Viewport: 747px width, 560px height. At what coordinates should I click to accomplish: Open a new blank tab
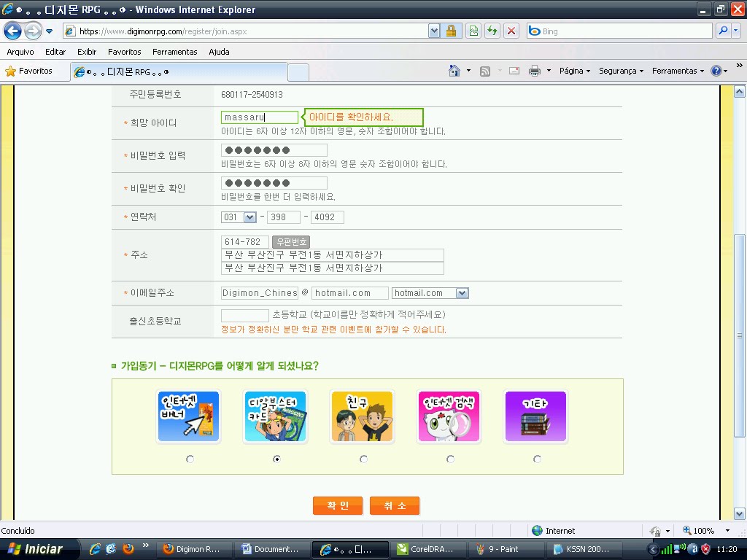(298, 73)
